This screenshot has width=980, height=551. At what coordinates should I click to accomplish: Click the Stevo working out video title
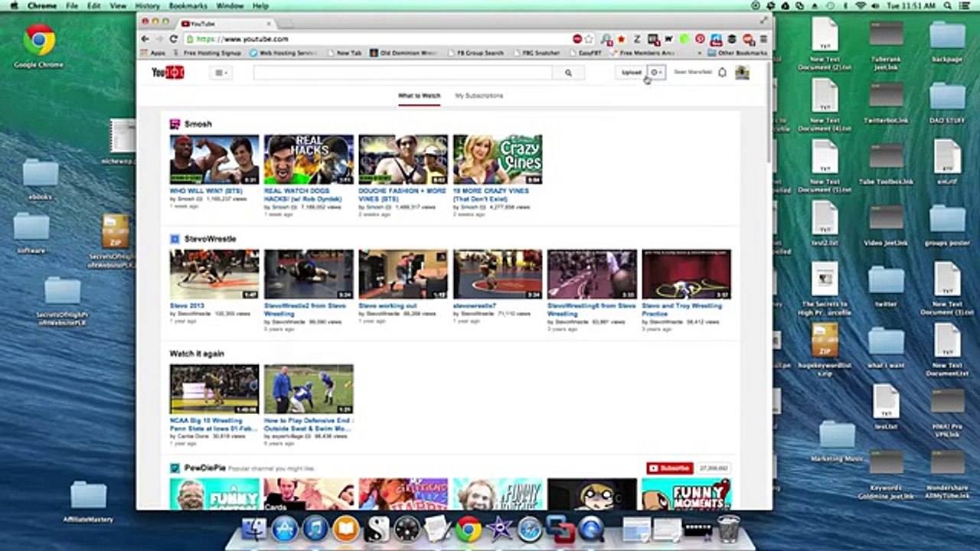(388, 305)
